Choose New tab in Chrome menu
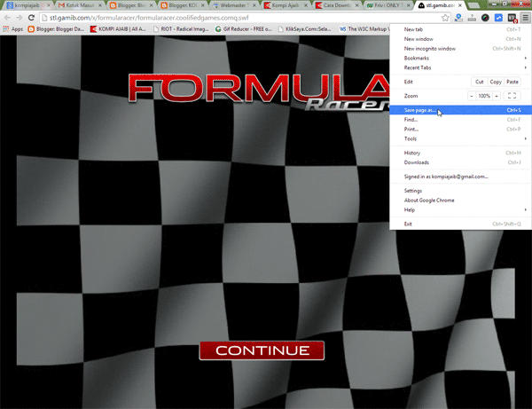Screen dimensions: 532x409 (x=460, y=29)
